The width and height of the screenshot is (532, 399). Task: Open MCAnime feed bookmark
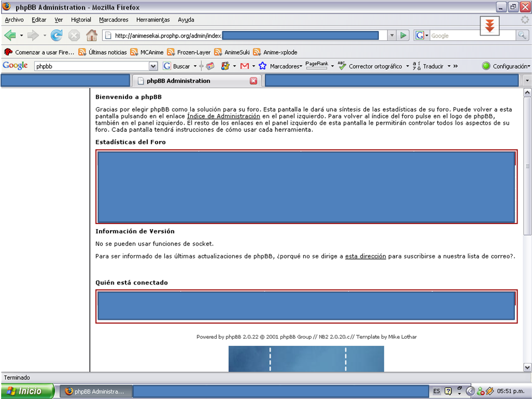147,52
